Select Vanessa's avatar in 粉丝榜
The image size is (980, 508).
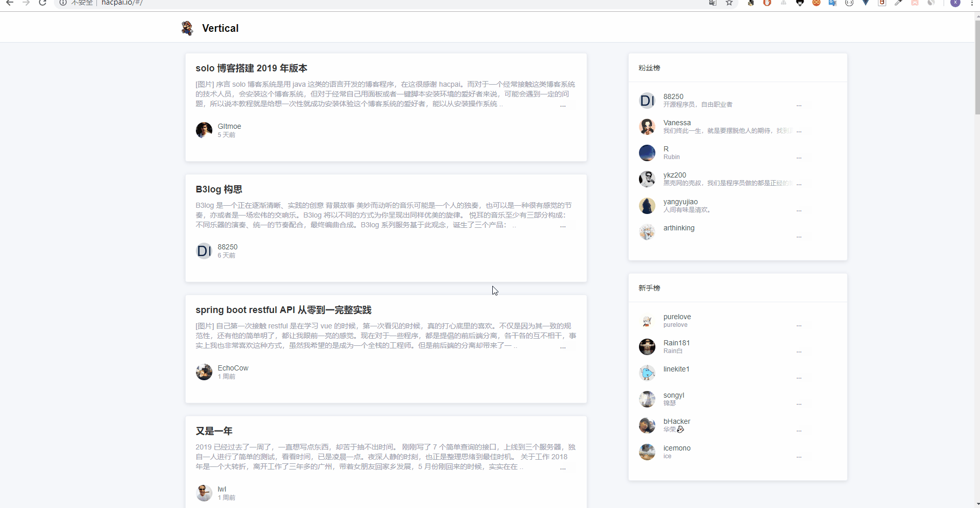(x=647, y=127)
